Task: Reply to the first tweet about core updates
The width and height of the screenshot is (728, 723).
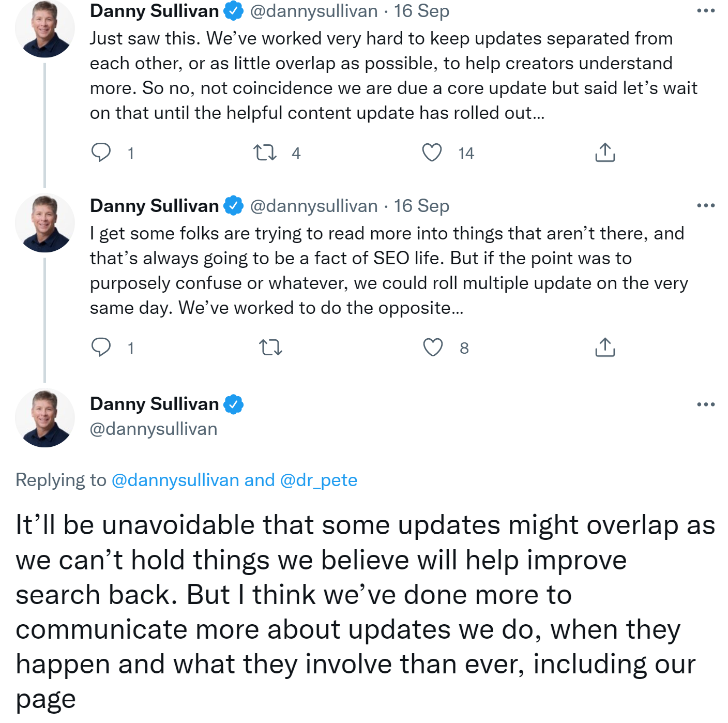Action: pos(102,152)
